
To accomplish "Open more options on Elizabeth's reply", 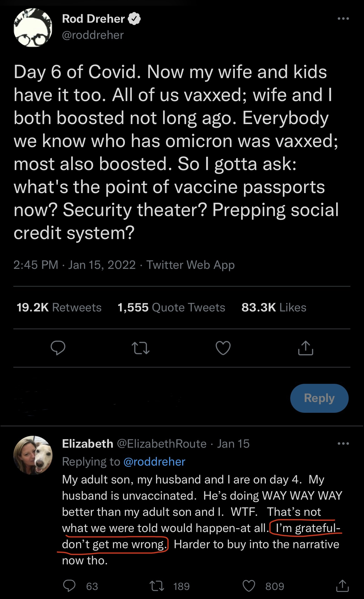I will coord(343,443).
